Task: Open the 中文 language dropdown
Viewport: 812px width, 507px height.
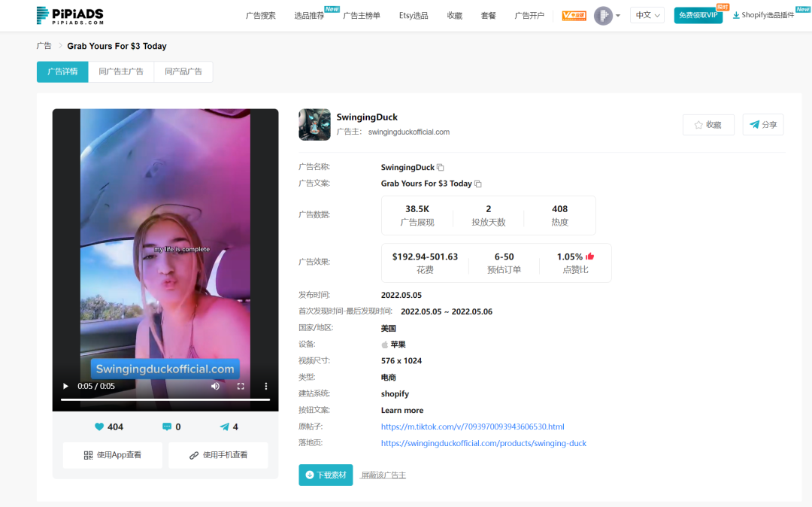Action: pyautogui.click(x=647, y=15)
